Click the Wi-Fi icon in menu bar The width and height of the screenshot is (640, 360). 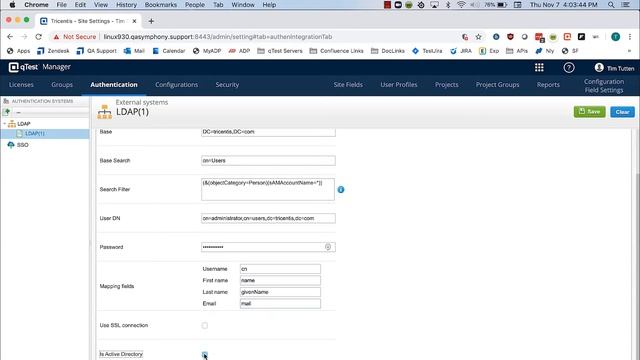click(x=461, y=5)
